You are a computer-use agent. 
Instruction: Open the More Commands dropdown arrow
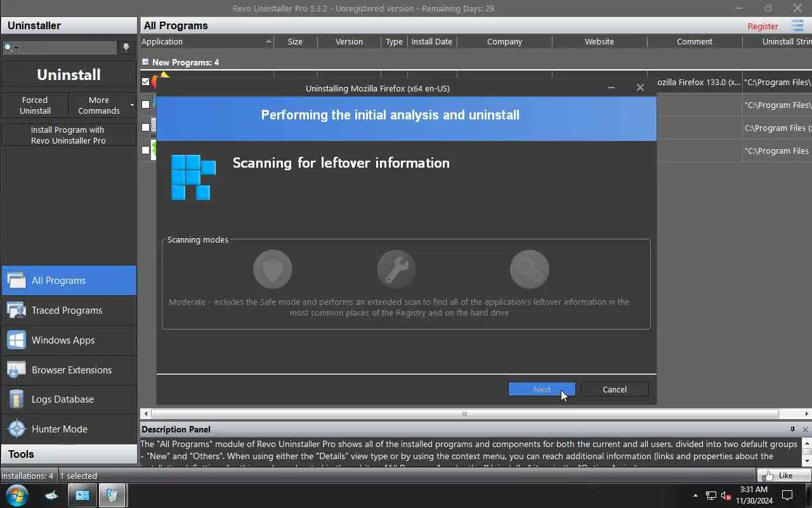coord(132,105)
